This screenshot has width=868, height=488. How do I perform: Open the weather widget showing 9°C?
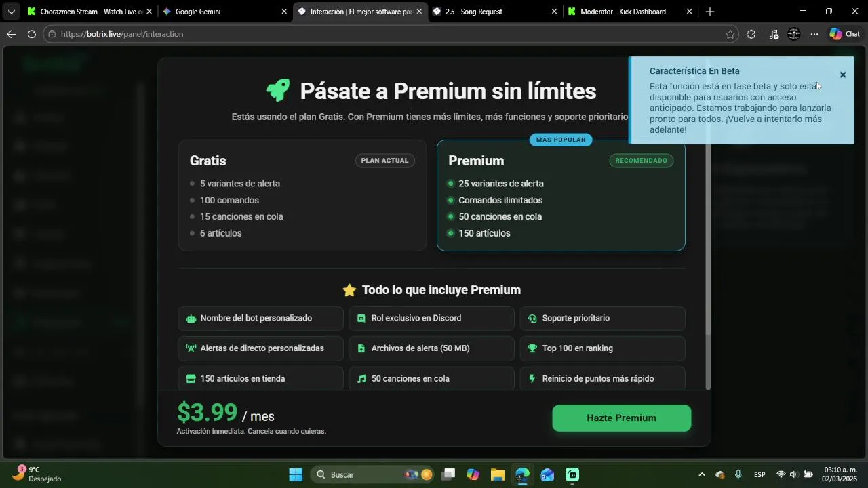[x=38, y=474]
